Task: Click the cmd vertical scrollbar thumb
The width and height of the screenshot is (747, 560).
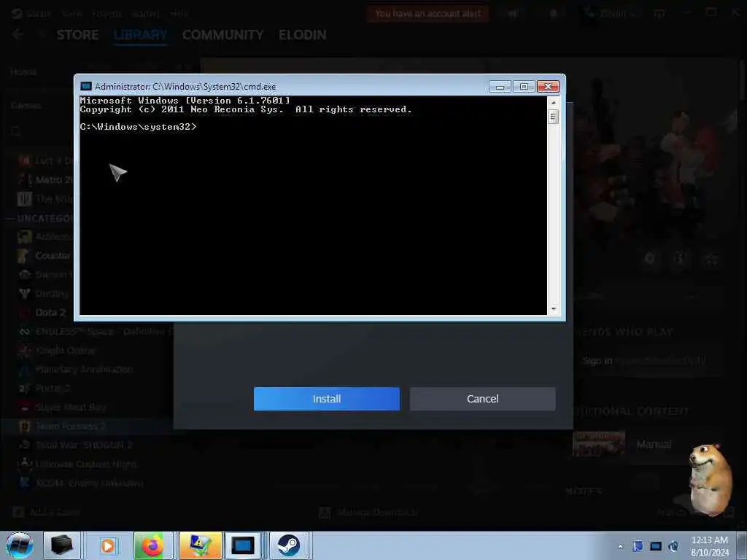Action: click(553, 117)
